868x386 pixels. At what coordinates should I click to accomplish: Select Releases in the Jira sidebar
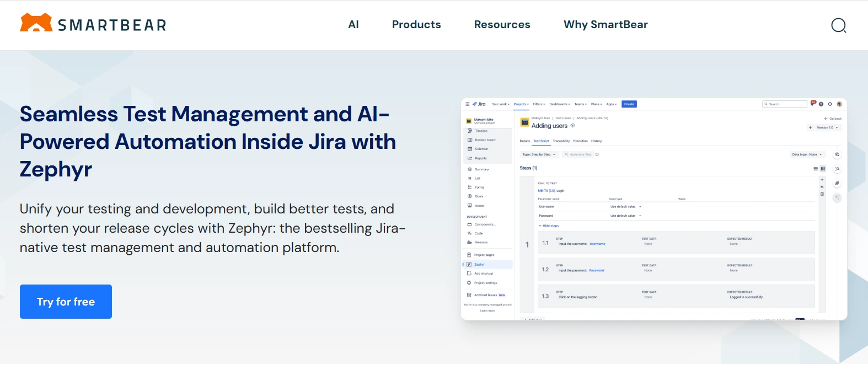click(478, 242)
